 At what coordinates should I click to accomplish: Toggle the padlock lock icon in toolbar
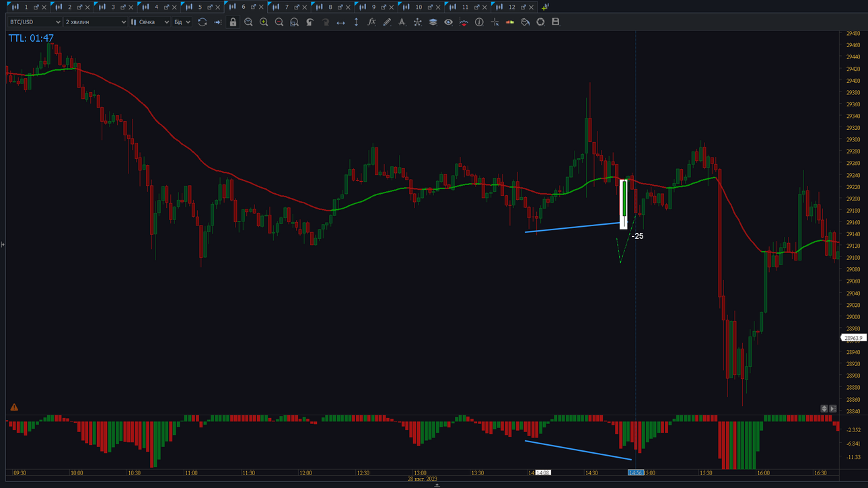tap(233, 22)
